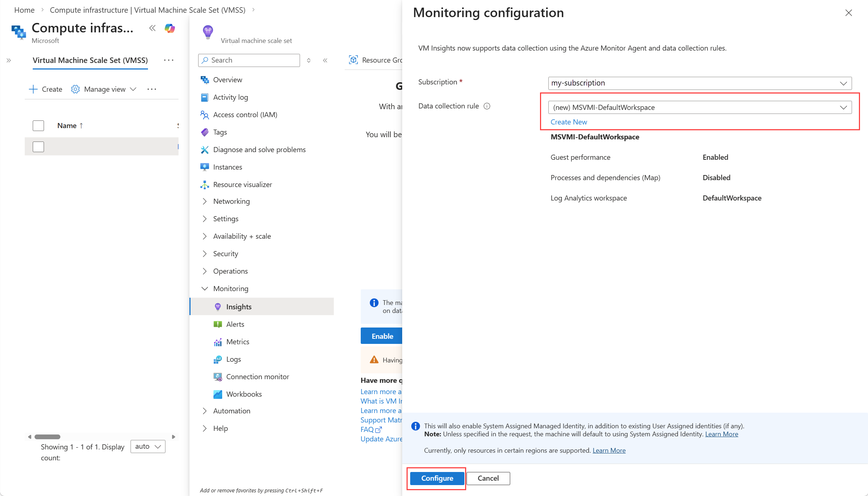This screenshot has width=868, height=496.
Task: Tick the checkbox in the first list row
Action: coord(38,147)
